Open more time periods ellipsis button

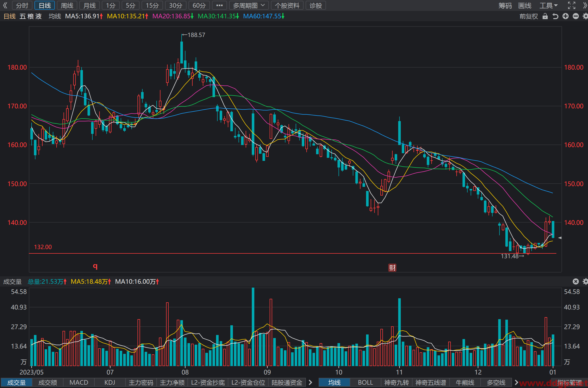click(x=219, y=5)
